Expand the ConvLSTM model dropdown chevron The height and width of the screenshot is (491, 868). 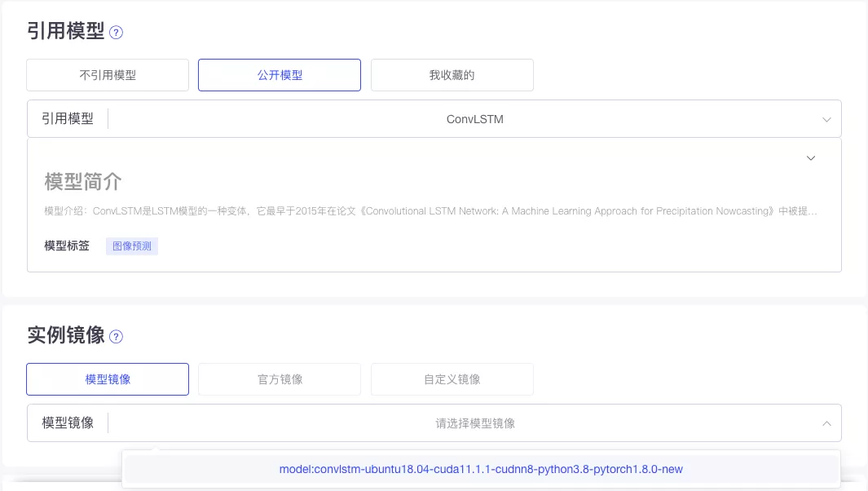pyautogui.click(x=826, y=119)
